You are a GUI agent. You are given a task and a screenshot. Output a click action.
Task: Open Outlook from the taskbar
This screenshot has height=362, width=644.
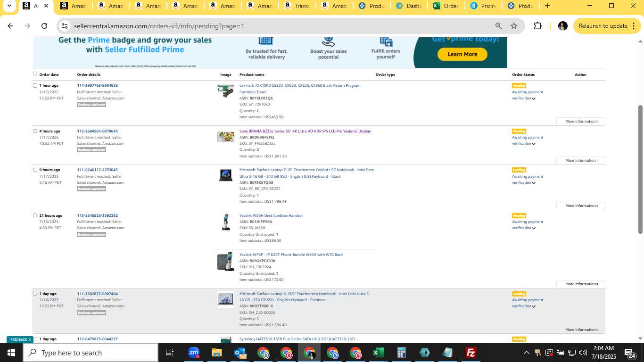pyautogui.click(x=239, y=353)
